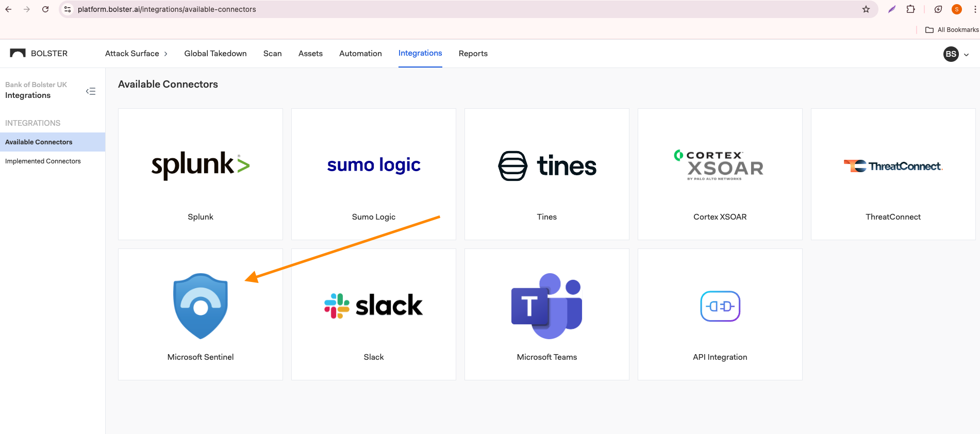Go to the Global Takedown tab
The width and height of the screenshot is (980, 434).
[x=215, y=54]
